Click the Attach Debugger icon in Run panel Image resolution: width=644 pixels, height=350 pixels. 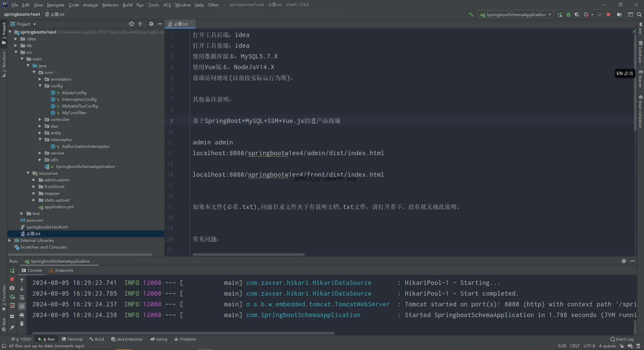pos(12,297)
